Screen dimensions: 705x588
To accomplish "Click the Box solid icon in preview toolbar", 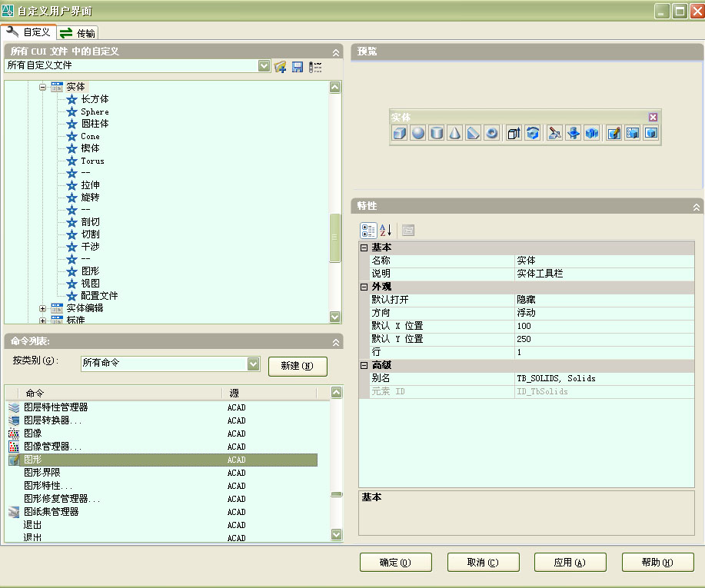I will (399, 133).
